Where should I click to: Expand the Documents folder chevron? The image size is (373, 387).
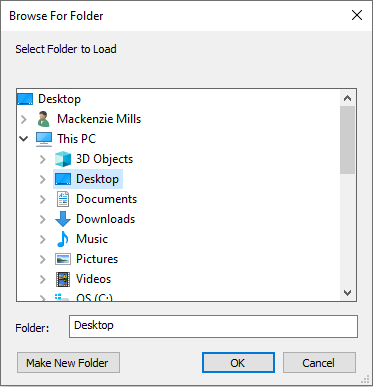point(43,199)
